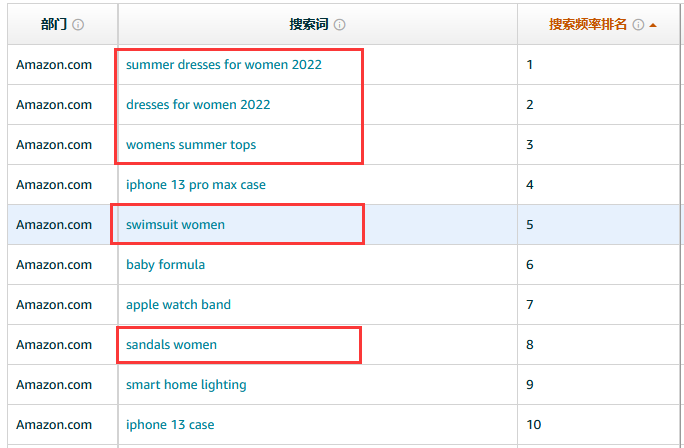684x448 pixels.
Task: Open 'sandals women' search term
Action: [171, 345]
